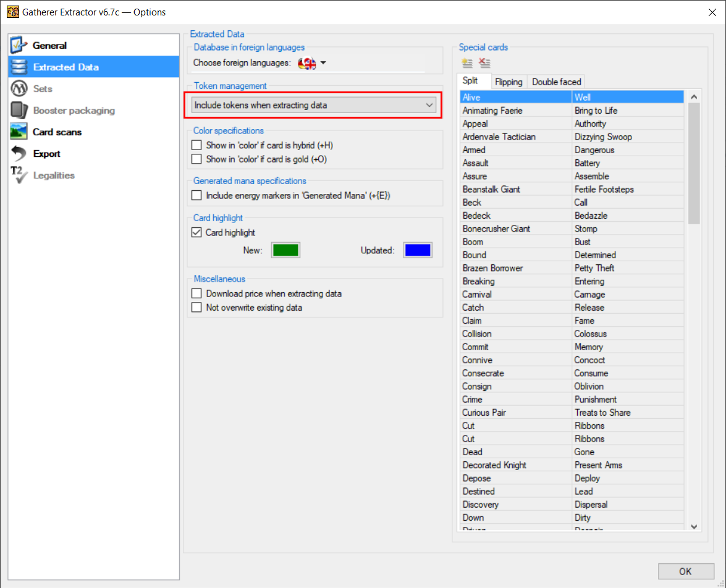This screenshot has height=588, width=726.
Task: Check Download price when extracting data
Action: click(x=196, y=293)
